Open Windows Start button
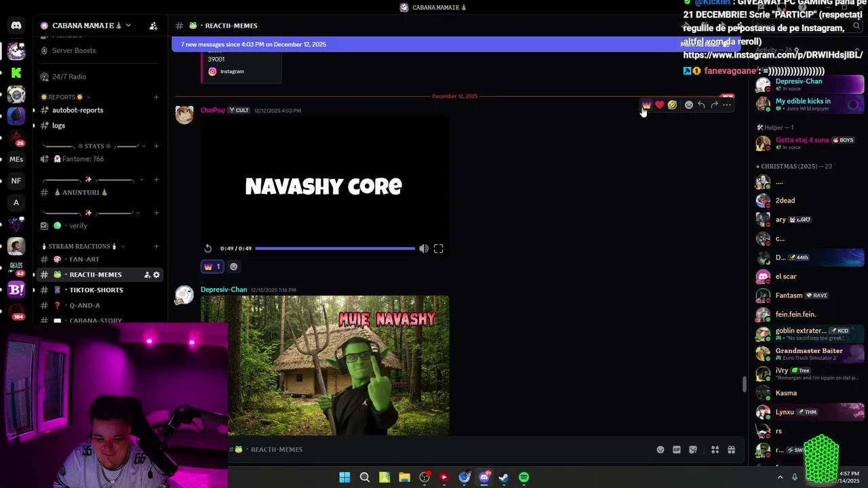 (x=344, y=477)
